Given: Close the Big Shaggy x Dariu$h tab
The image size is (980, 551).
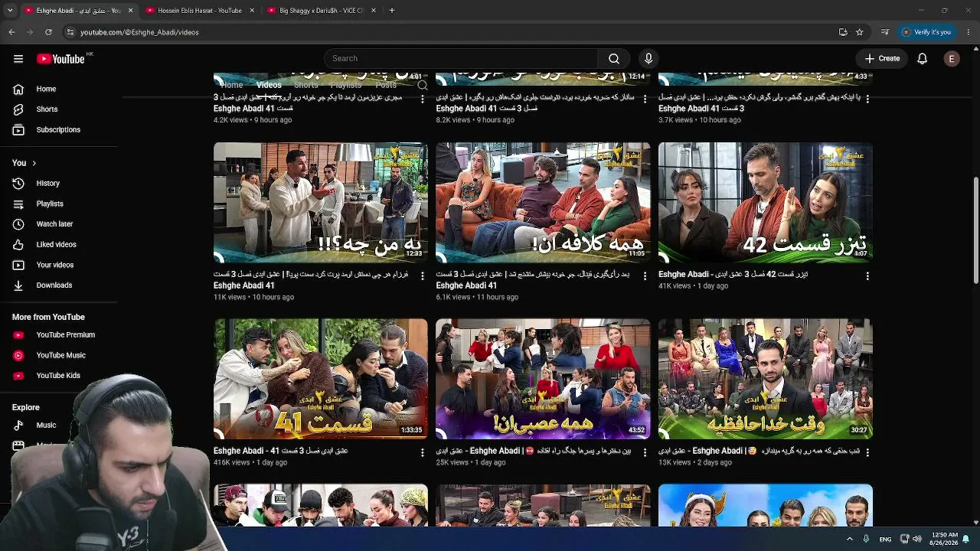Looking at the screenshot, I should pyautogui.click(x=374, y=11).
